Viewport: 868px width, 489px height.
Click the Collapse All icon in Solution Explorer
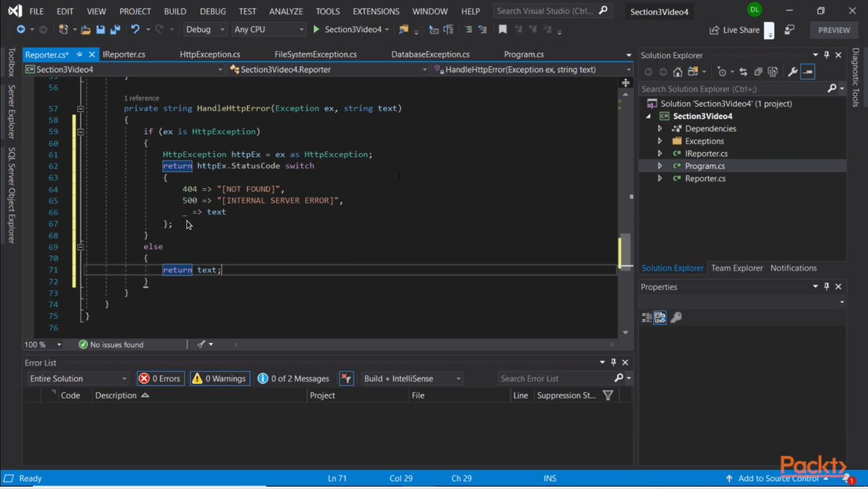tap(758, 72)
